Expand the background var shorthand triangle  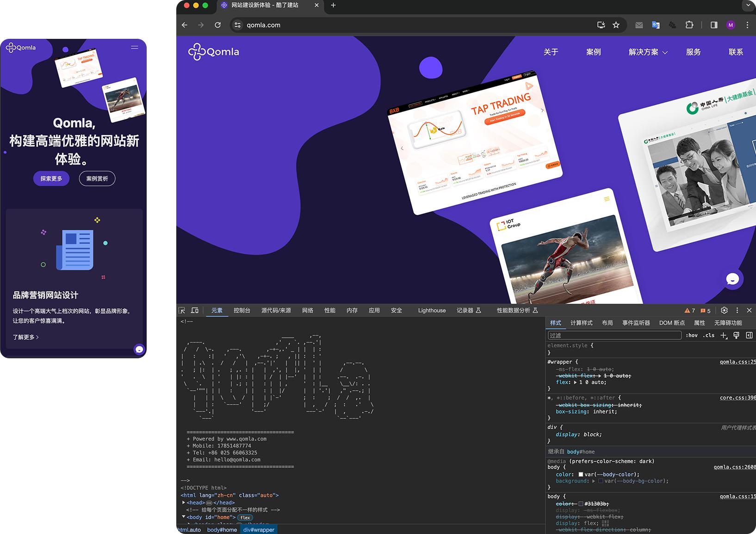coord(594,481)
